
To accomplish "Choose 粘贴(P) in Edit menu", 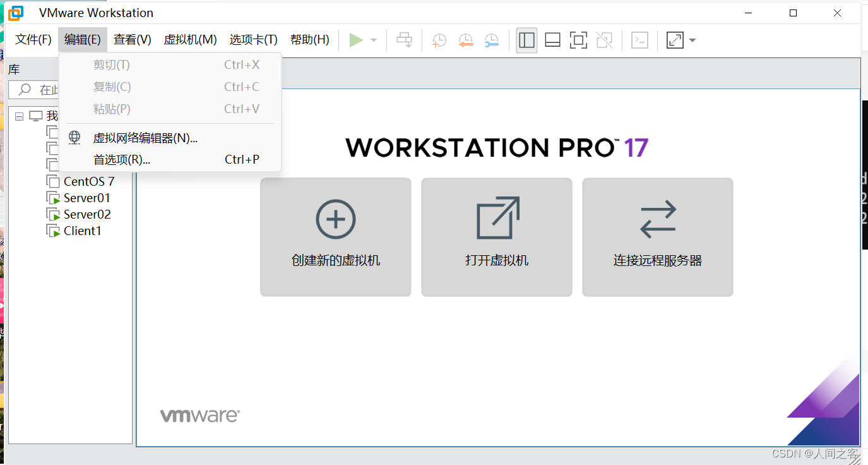I will point(170,109).
